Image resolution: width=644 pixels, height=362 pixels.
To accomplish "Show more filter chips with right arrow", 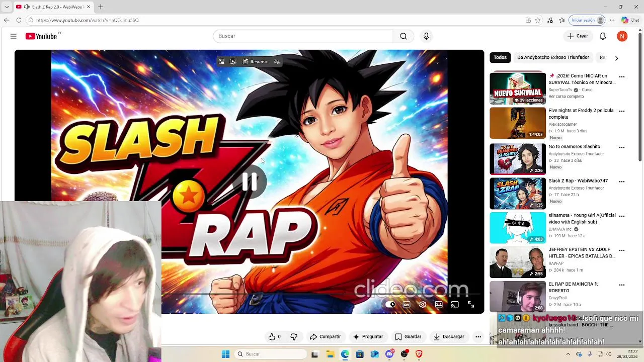I will click(616, 58).
